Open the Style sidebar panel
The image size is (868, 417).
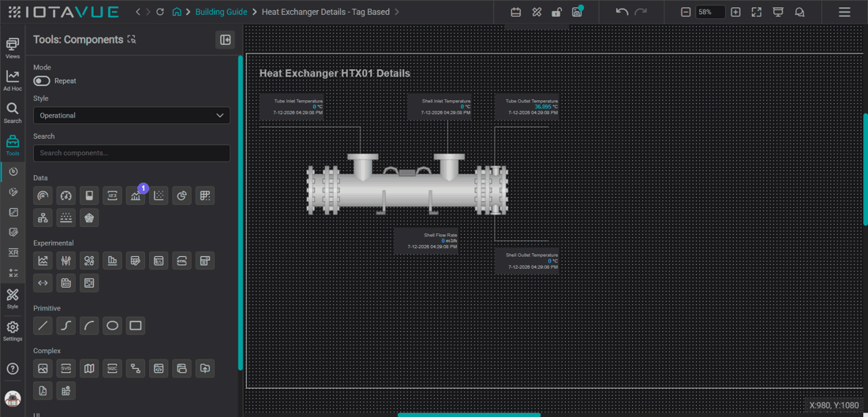click(x=12, y=298)
